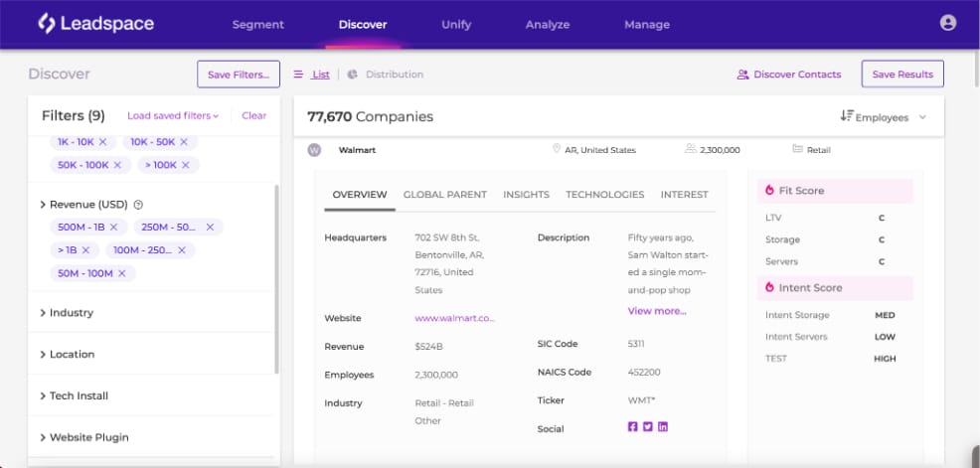This screenshot has width=980, height=468.
Task: Click the Walmart company name in row
Action: [357, 150]
